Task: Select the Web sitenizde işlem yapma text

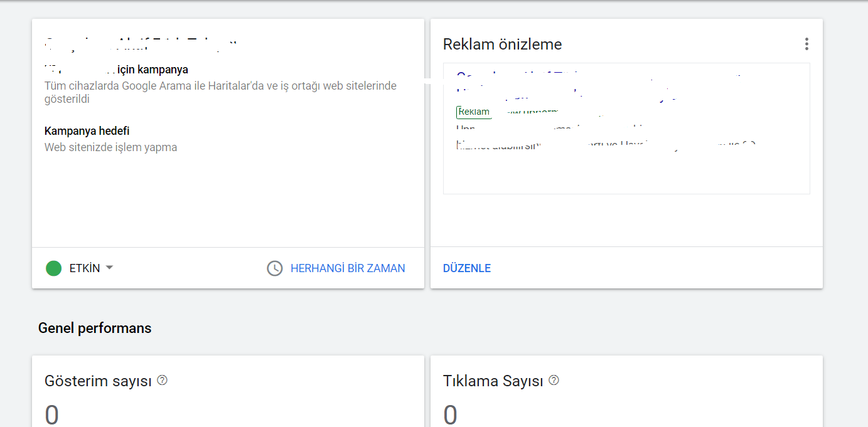Action: pyautogui.click(x=110, y=147)
